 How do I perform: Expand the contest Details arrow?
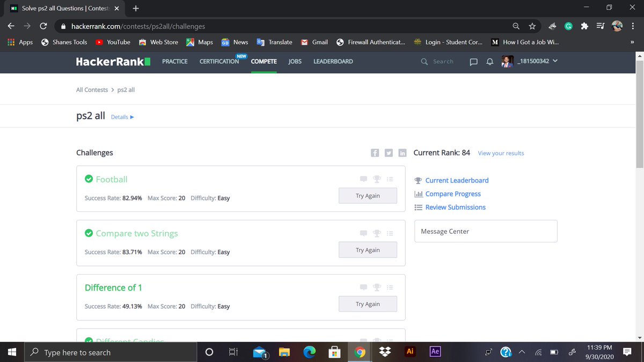131,117
